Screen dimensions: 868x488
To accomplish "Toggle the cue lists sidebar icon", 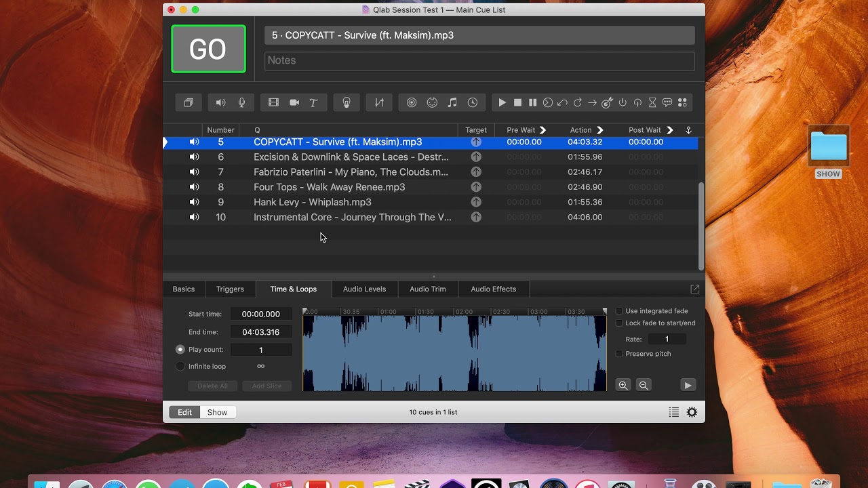I will click(x=673, y=412).
